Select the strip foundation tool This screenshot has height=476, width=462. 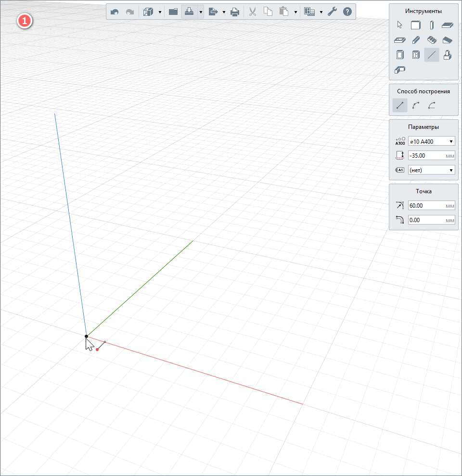(x=400, y=70)
